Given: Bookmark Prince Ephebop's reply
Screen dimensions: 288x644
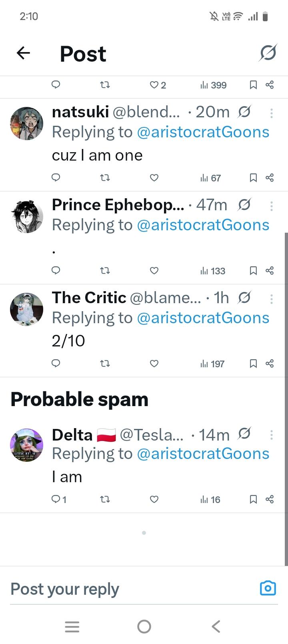Looking at the screenshot, I should point(253,271).
